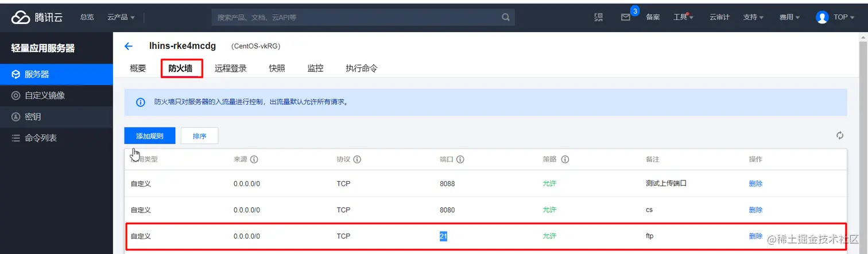The image size is (868, 254).
Task: Go back using the left arrow icon
Action: pos(129,46)
